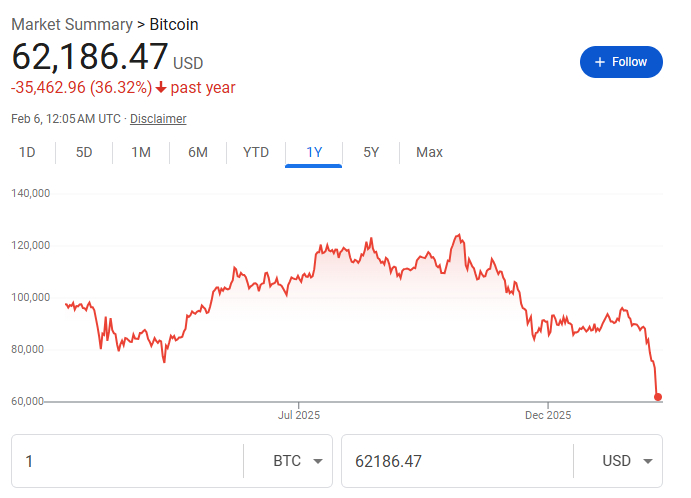Show the 1M chart range
Image resolution: width=691 pixels, height=498 pixels.
[x=141, y=153]
